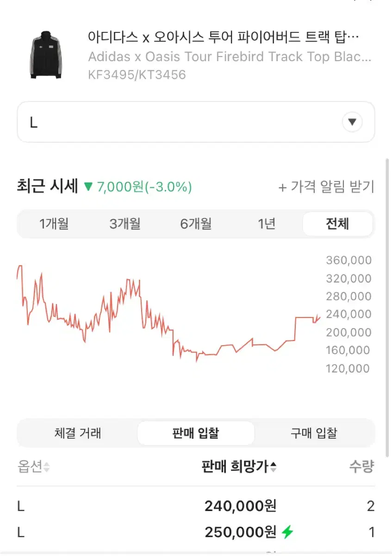Tap + 가격 알림 받기 link
Screen dimensions: 392x556
(x=326, y=187)
